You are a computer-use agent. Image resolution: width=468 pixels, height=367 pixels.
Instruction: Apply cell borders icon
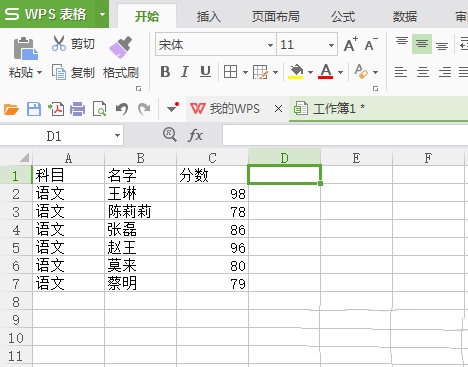point(230,72)
